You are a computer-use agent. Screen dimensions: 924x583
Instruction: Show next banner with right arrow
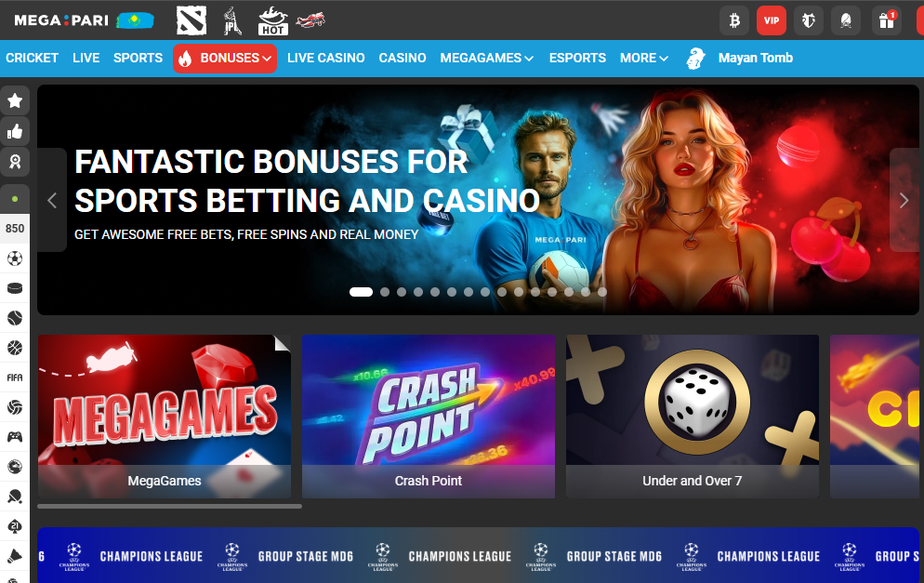(x=904, y=201)
